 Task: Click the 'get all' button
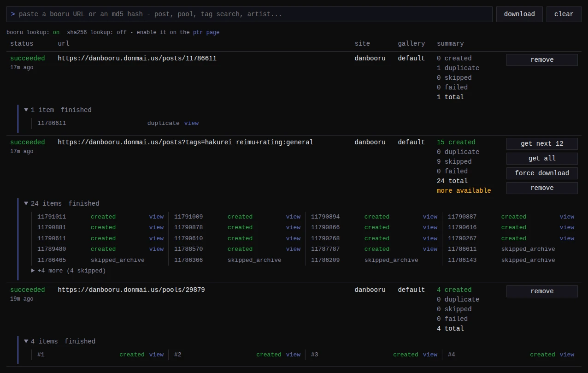[x=542, y=159]
